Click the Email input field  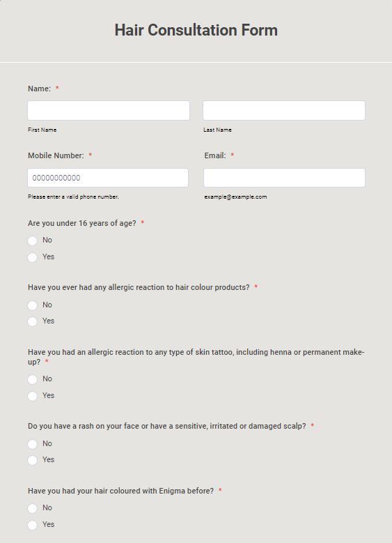(x=284, y=178)
